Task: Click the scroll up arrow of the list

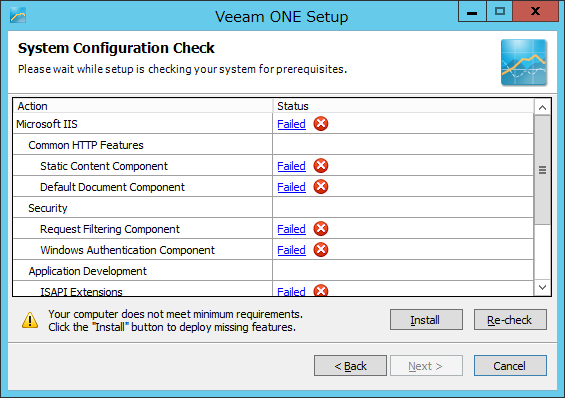Action: coord(542,107)
